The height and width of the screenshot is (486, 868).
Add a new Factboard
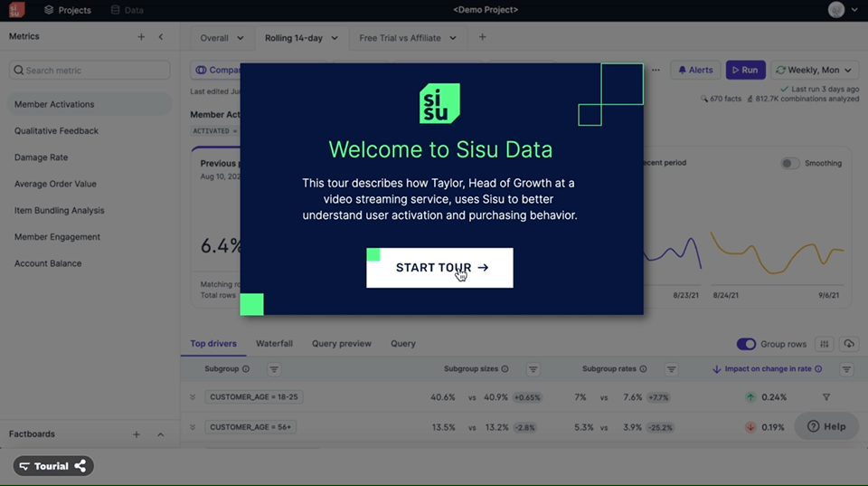pyautogui.click(x=137, y=434)
